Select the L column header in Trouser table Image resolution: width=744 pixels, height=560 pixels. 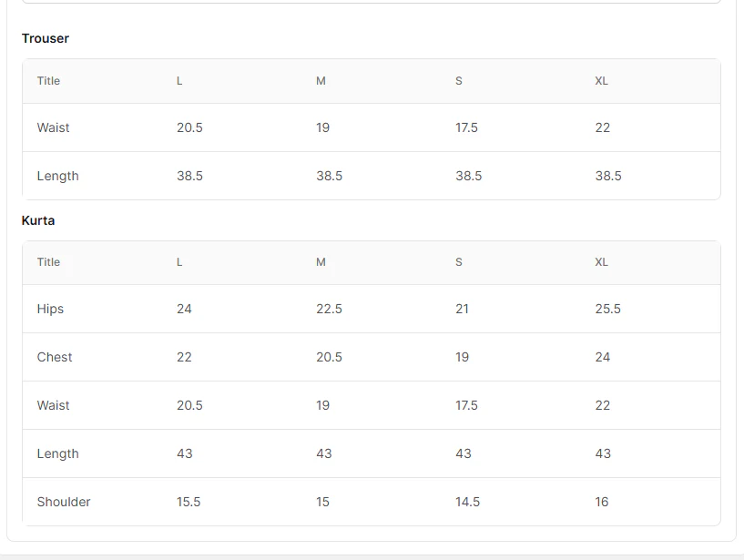click(179, 81)
